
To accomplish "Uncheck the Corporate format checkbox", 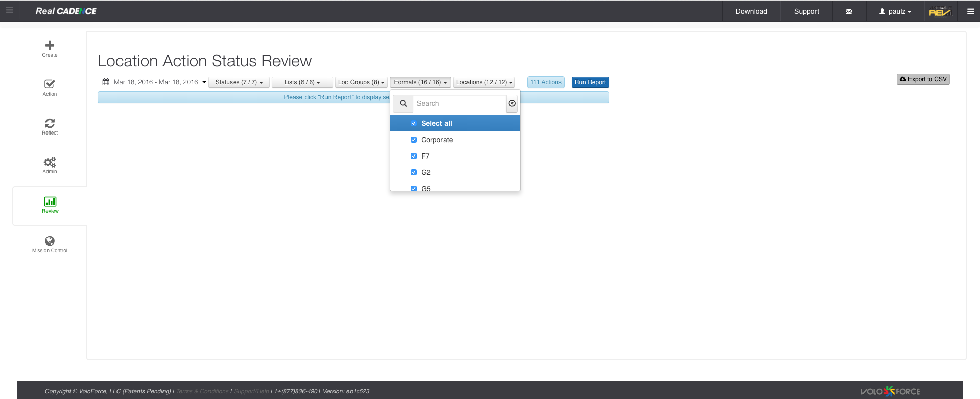I will pyautogui.click(x=414, y=140).
